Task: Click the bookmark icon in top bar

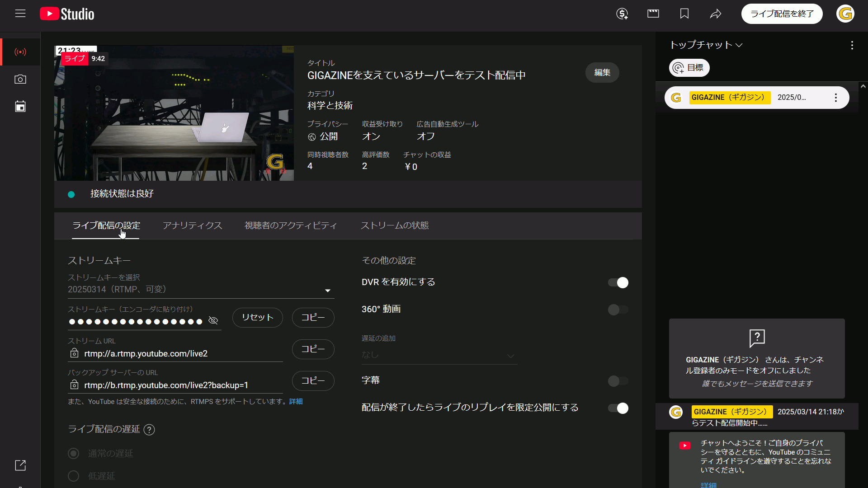Action: [684, 14]
